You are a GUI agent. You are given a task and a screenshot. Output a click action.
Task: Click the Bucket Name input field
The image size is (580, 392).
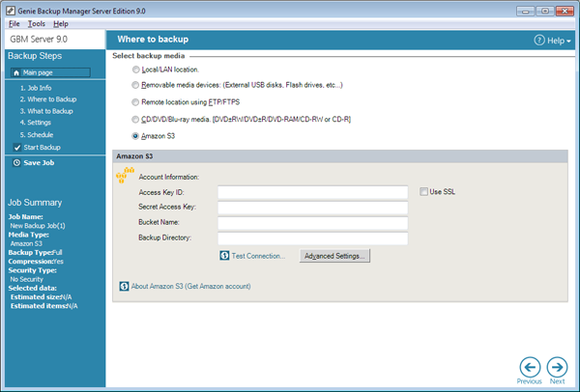[x=313, y=223]
